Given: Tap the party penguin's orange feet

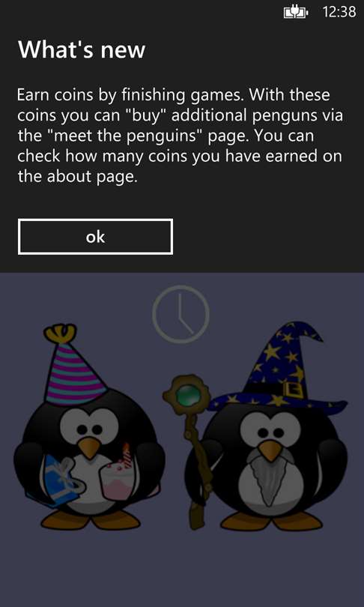Looking at the screenshot, I should coord(90,520).
